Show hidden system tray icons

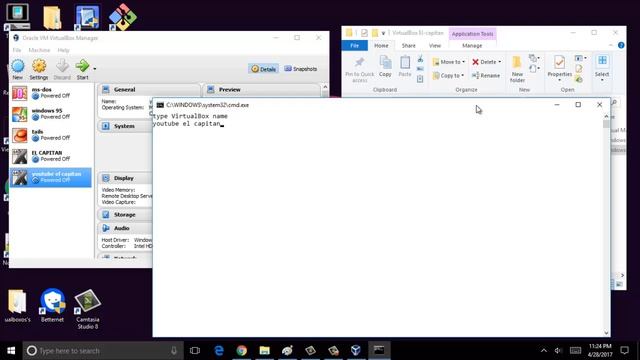(544, 351)
